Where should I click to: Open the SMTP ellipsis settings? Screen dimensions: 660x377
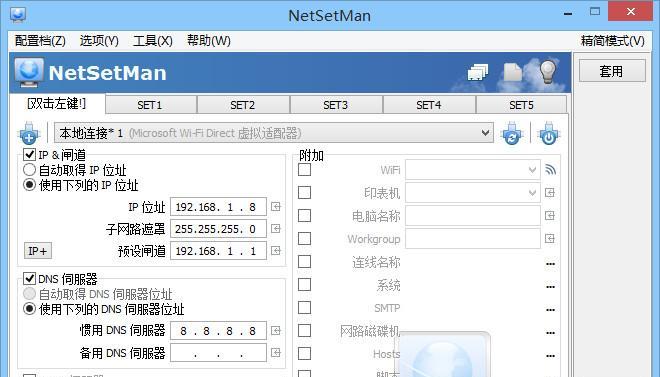[550, 310]
